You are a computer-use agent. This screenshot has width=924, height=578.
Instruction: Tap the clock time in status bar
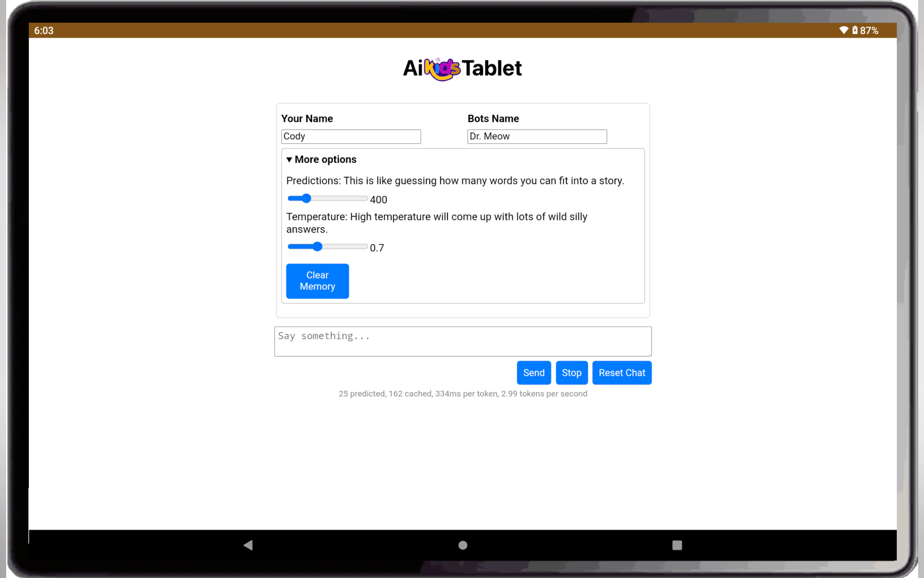coord(44,31)
